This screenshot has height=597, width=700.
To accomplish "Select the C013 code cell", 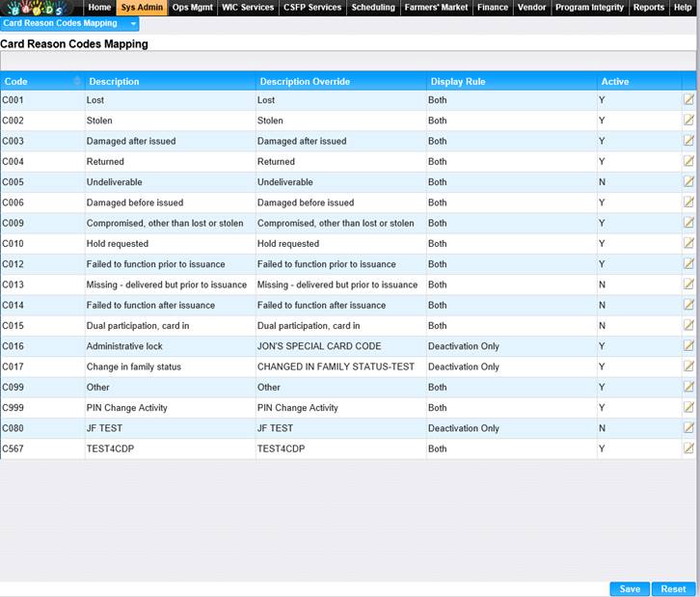I will point(42,285).
